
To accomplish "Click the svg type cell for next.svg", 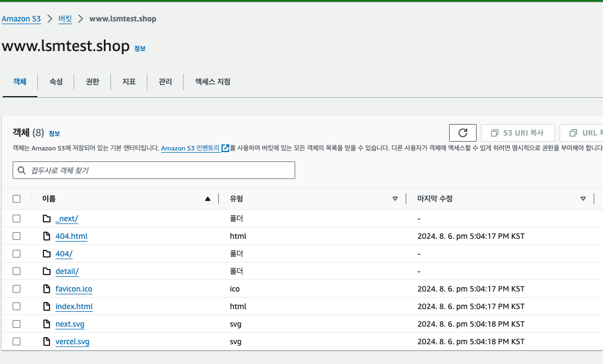I will [236, 324].
